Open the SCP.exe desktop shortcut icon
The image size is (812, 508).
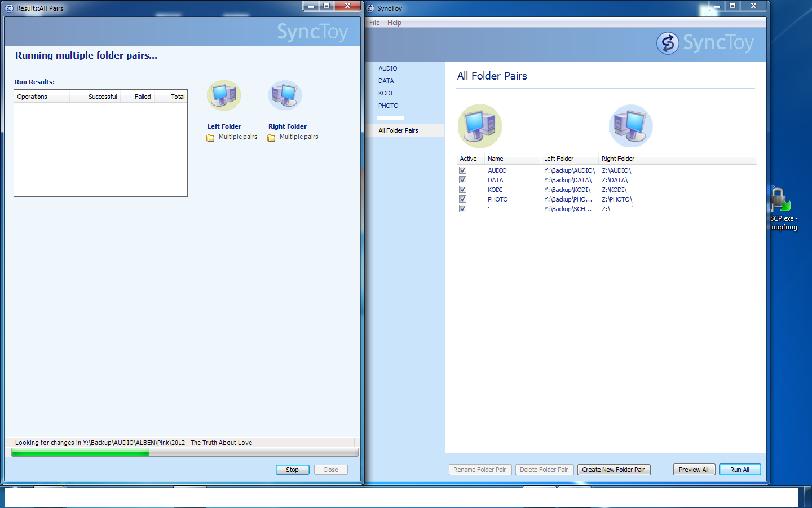[781, 200]
